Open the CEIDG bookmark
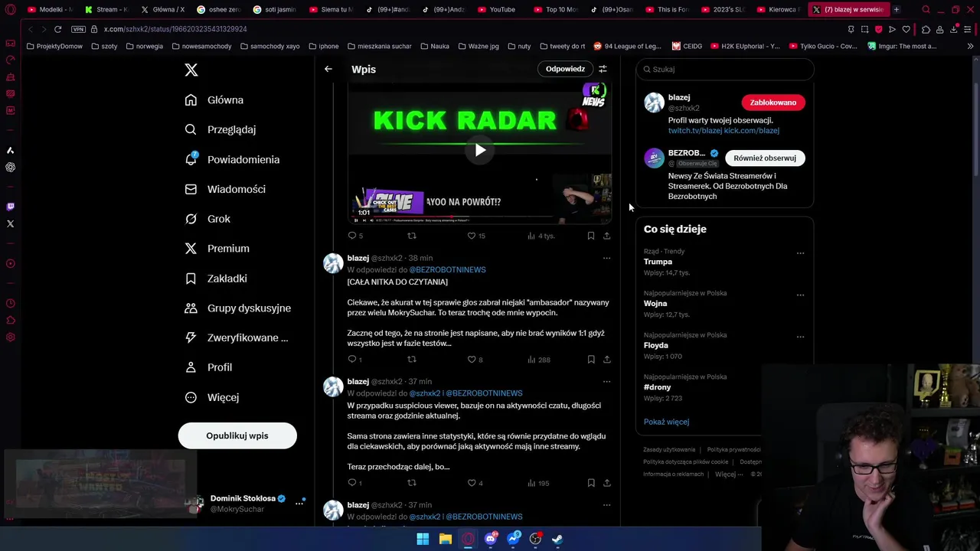 (x=687, y=46)
